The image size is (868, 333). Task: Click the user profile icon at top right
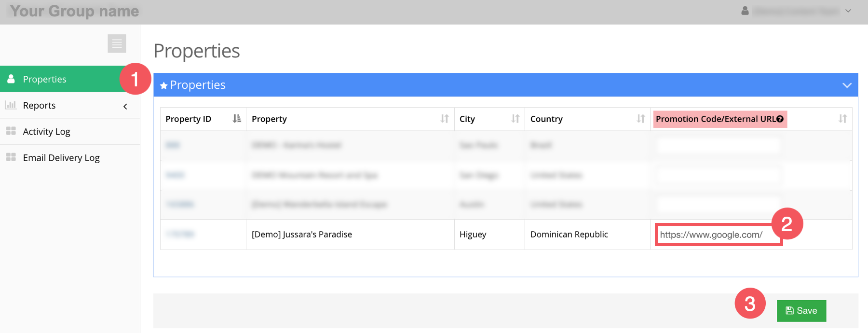pos(745,11)
